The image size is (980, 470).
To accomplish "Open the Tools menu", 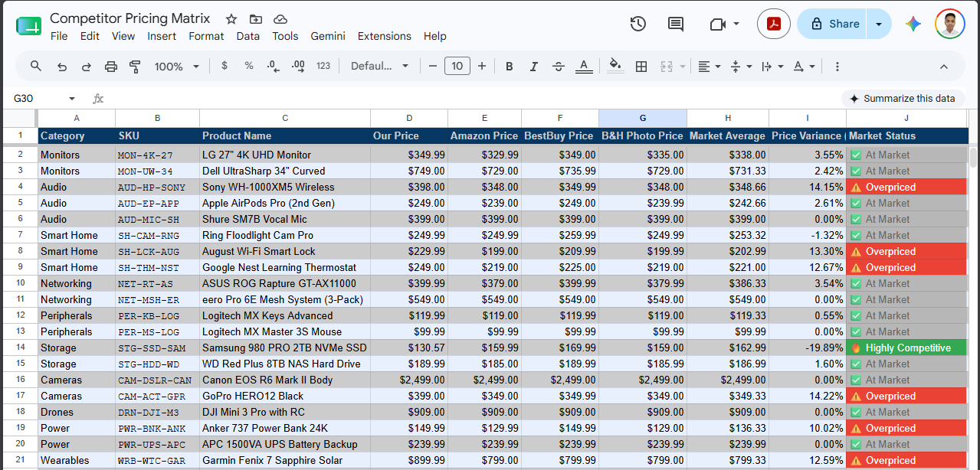I will pos(285,36).
